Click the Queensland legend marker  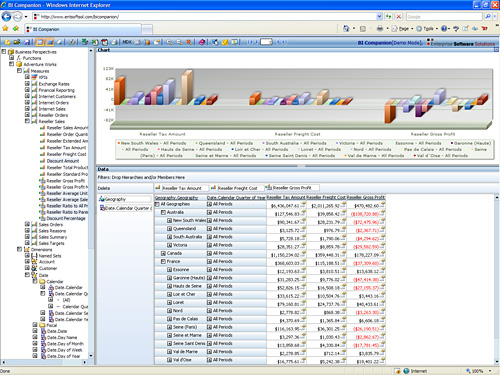tap(197, 143)
